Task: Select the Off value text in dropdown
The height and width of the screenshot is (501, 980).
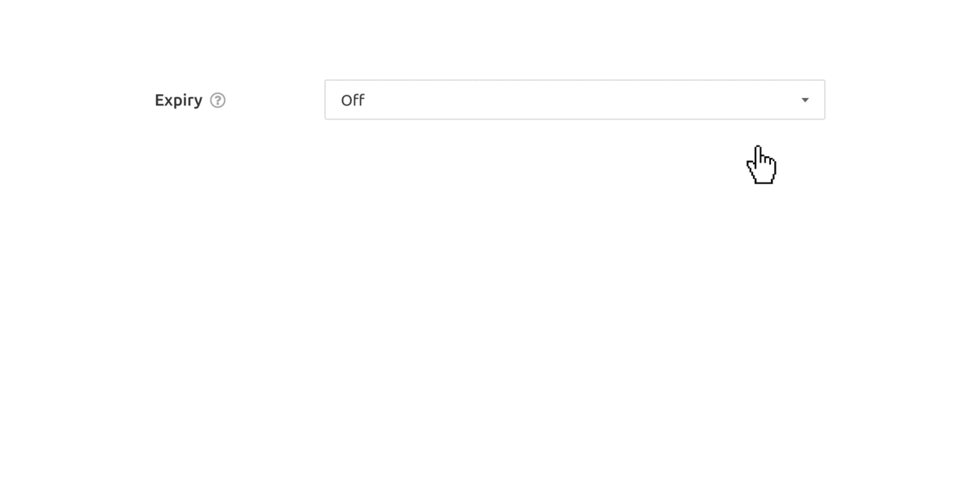Action: (x=353, y=101)
